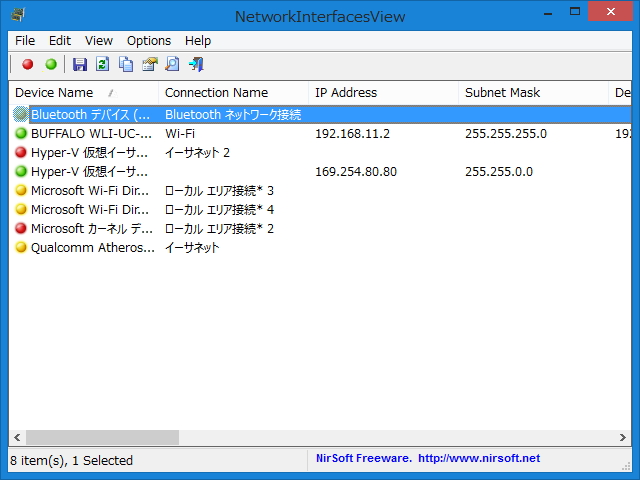
Task: Click the horizontal scrollbar thumb
Action: pos(102,438)
